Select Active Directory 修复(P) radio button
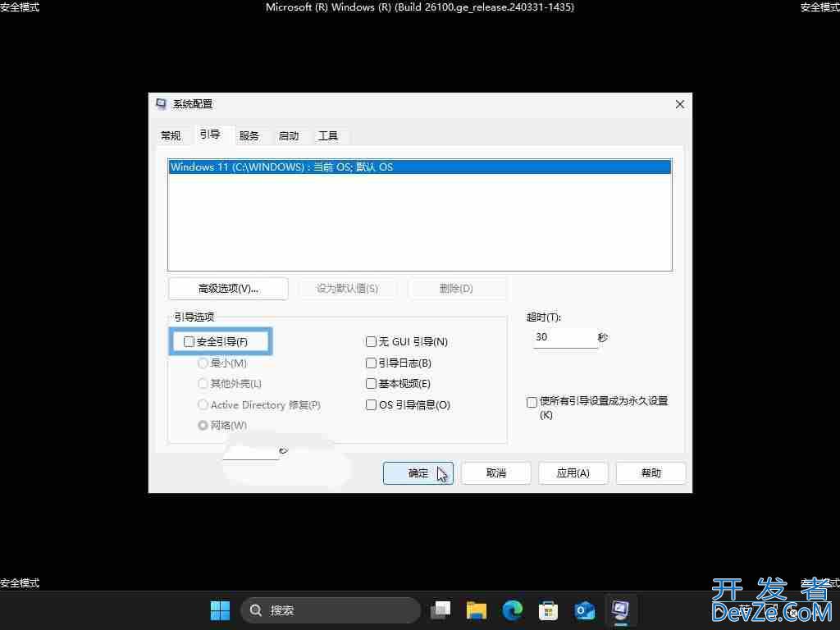Image resolution: width=840 pixels, height=630 pixels. click(203, 405)
